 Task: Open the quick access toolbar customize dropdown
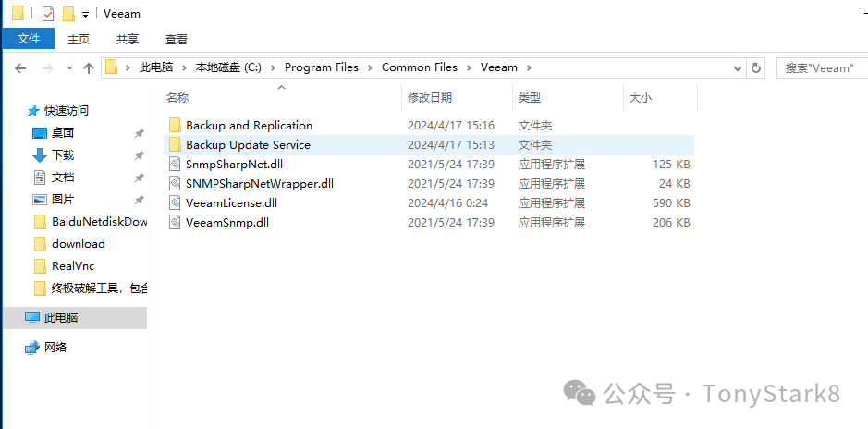[x=85, y=14]
